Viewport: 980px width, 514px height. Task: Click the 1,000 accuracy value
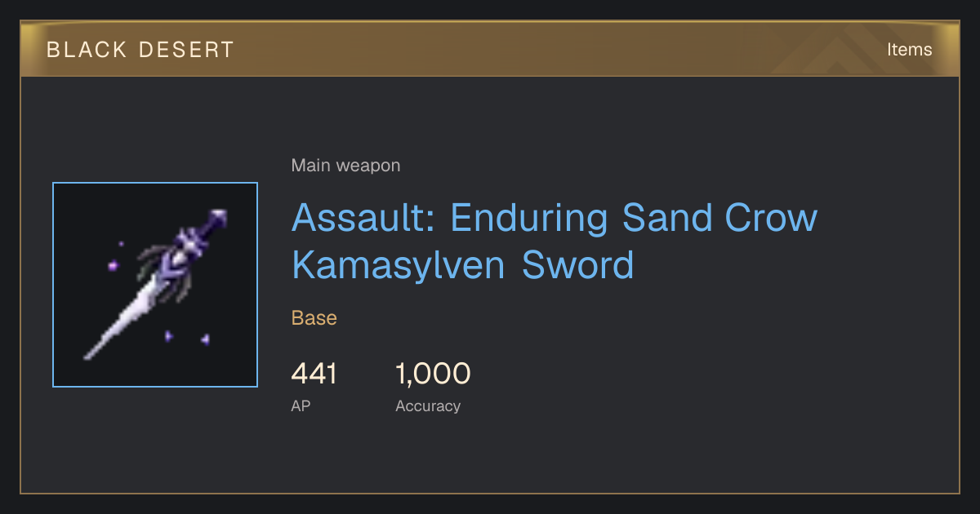[433, 374]
